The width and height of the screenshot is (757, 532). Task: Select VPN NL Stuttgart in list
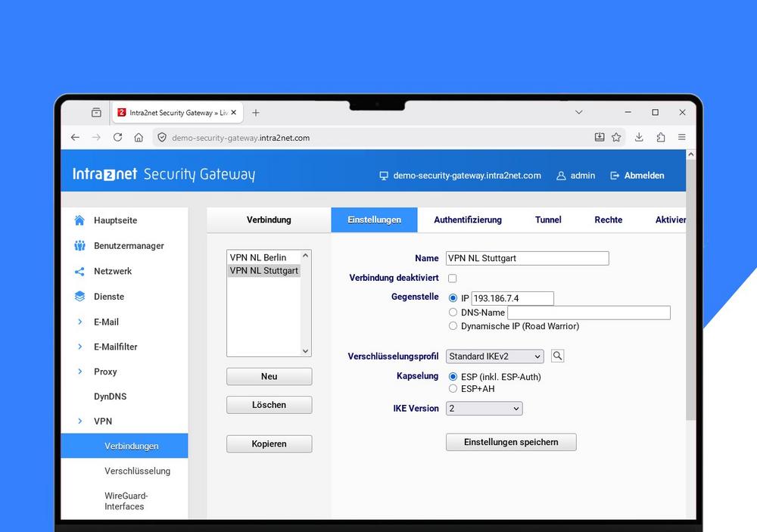click(x=263, y=270)
